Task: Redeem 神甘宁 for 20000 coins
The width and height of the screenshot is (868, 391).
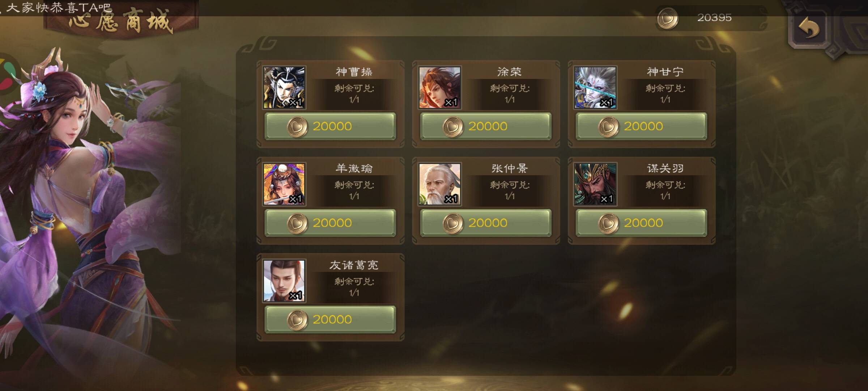Action: (x=641, y=126)
